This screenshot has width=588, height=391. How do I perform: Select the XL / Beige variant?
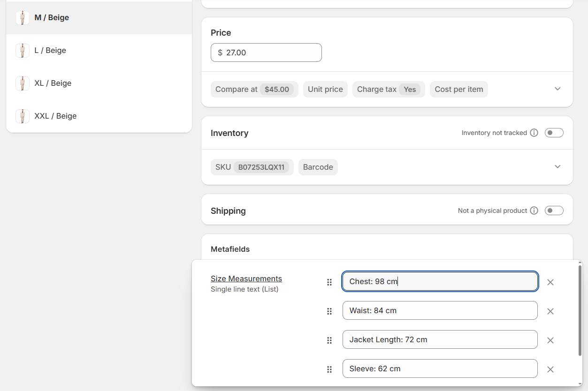[53, 83]
